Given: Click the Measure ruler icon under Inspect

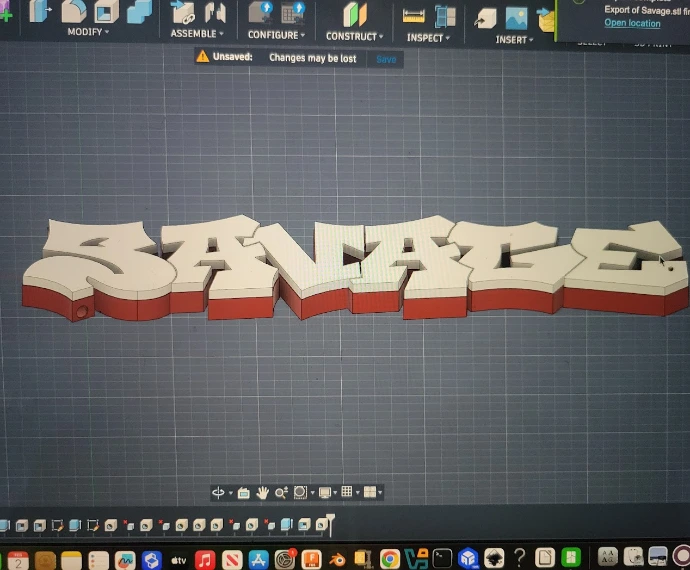Looking at the screenshot, I should (x=413, y=16).
